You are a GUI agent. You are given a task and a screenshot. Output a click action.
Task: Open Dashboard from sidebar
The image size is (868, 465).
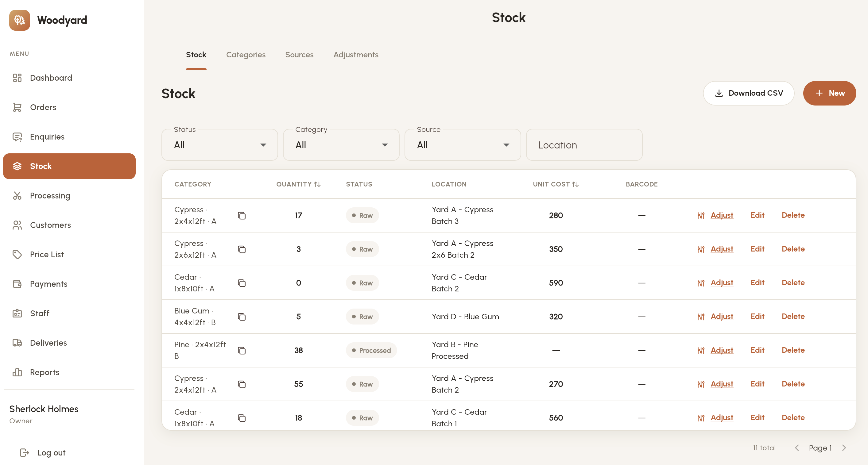tap(69, 78)
